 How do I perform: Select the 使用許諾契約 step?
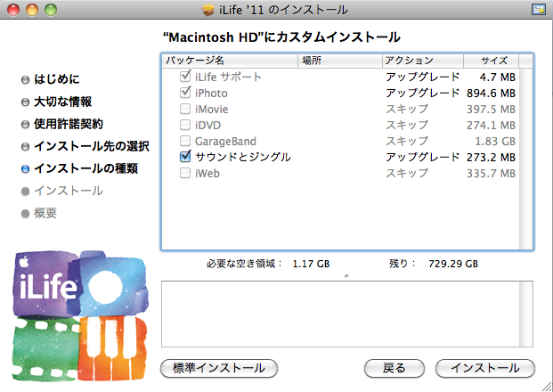tap(69, 124)
